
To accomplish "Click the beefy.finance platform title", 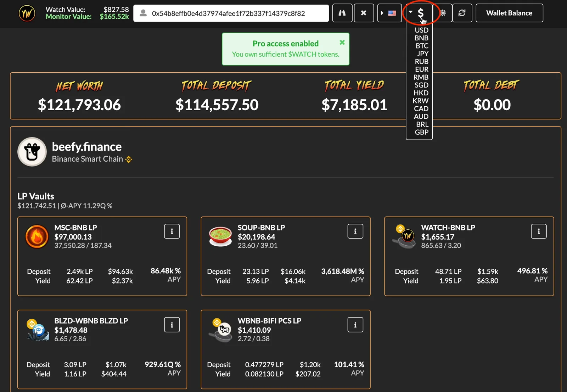I will point(87,146).
